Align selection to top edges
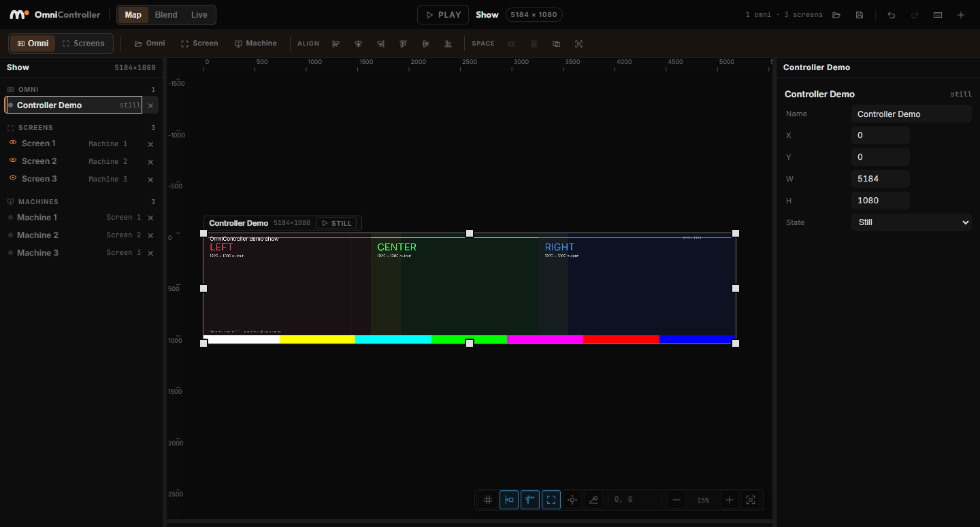 [403, 44]
